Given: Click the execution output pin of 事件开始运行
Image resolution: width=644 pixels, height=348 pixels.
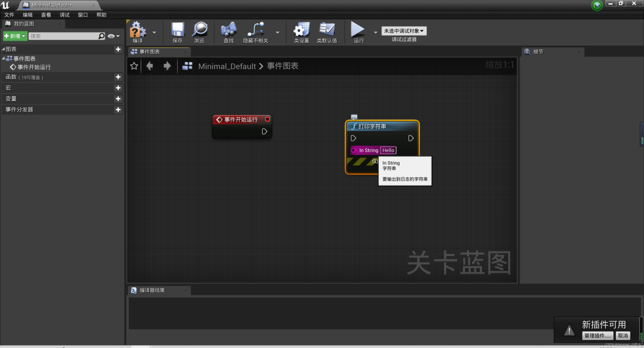Looking at the screenshot, I should [x=265, y=131].
